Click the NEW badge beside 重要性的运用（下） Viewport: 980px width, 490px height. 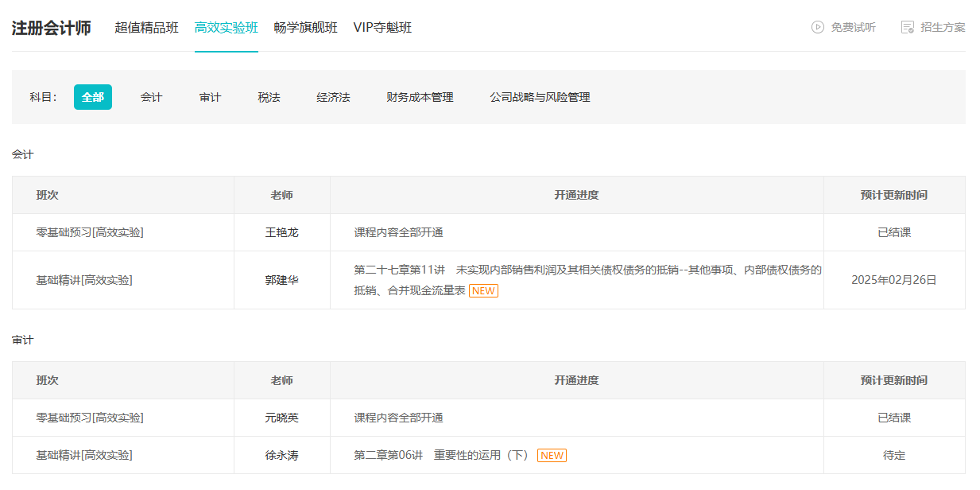click(x=552, y=456)
